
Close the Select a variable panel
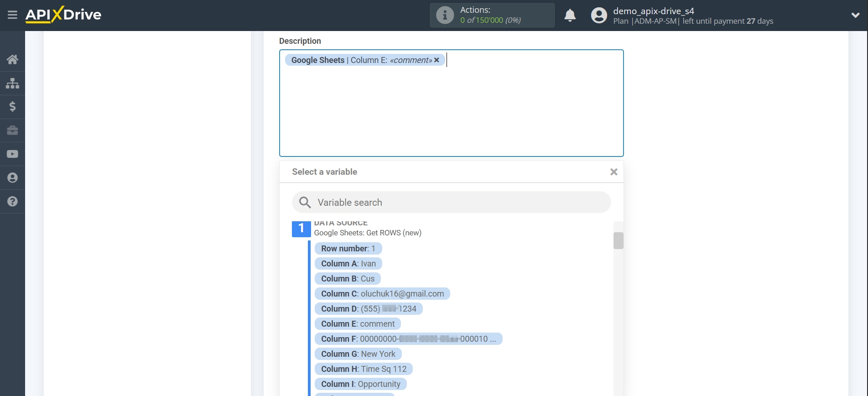(613, 172)
